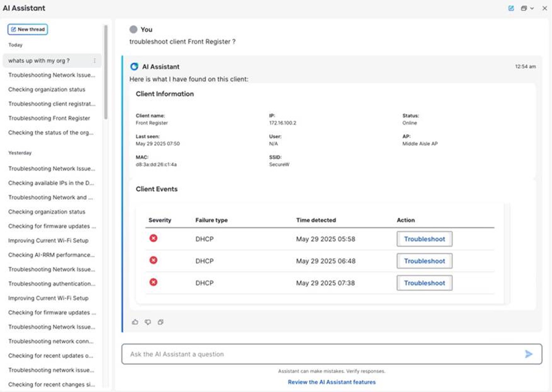
Task: Troubleshoot the DHCP failure detected at 05:58
Action: pyautogui.click(x=424, y=239)
